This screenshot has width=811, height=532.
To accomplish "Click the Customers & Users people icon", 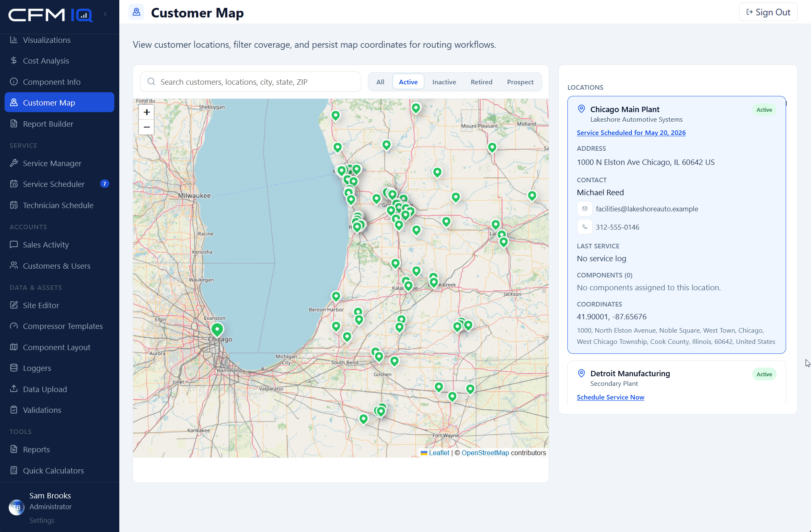I will pyautogui.click(x=14, y=265).
